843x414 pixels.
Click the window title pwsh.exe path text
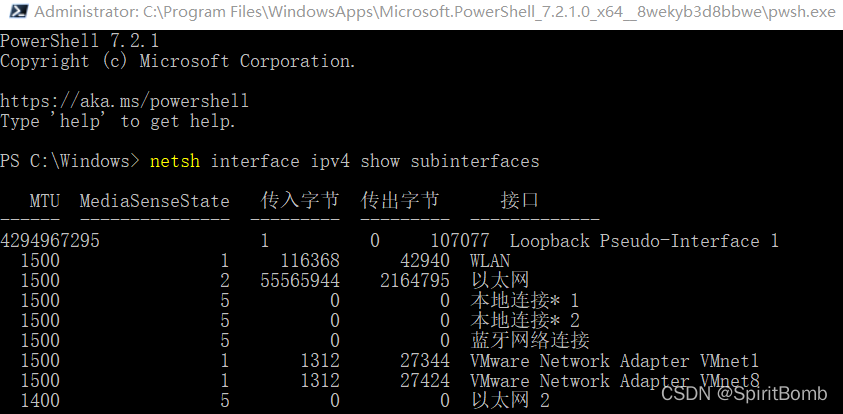click(x=435, y=12)
